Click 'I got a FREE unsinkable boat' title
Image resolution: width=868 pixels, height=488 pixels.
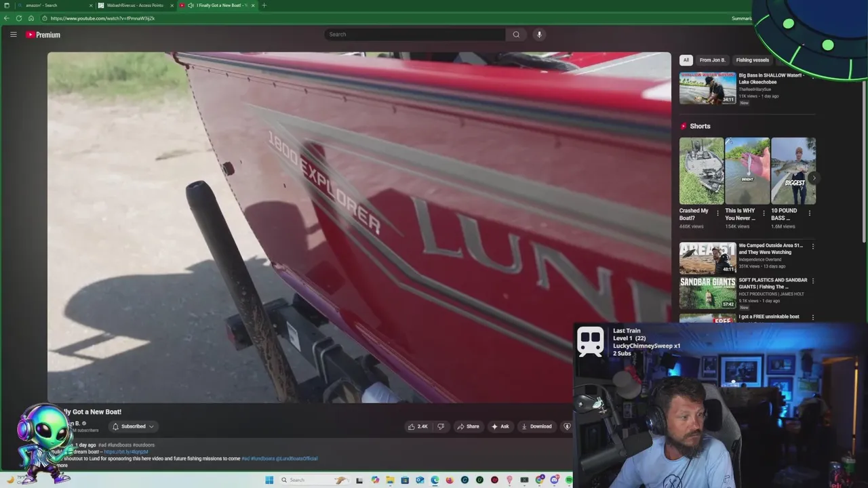769,317
